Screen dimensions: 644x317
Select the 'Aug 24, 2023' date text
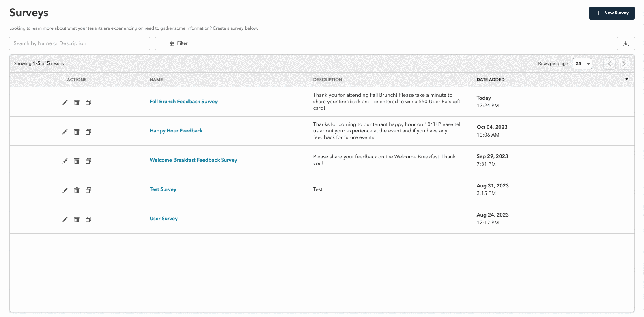[493, 215]
